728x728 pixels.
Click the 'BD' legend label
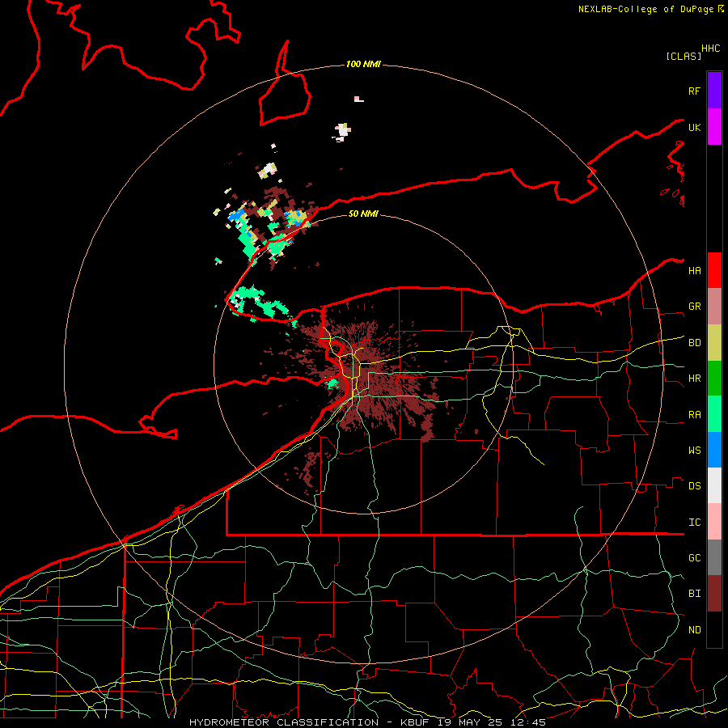(x=694, y=343)
